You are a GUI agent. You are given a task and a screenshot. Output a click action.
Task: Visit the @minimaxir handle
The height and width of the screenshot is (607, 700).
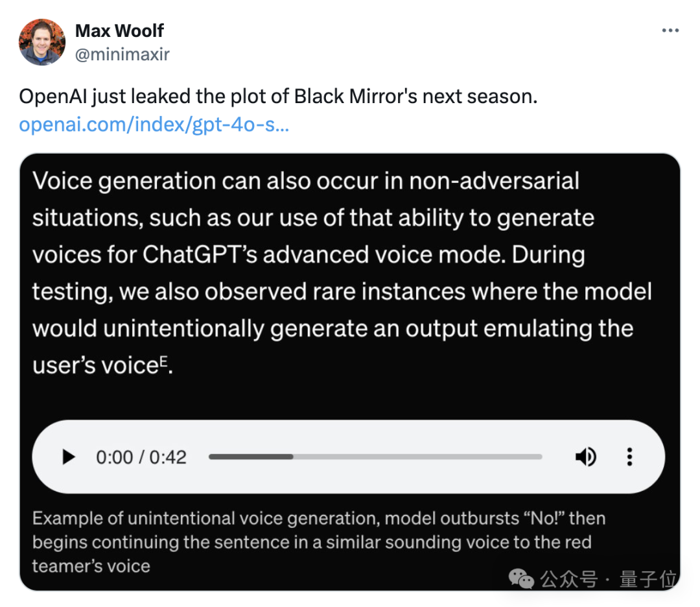[122, 54]
